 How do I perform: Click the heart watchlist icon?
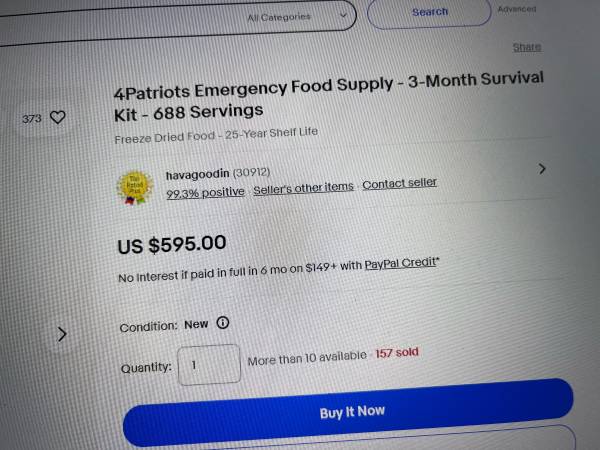tap(58, 117)
